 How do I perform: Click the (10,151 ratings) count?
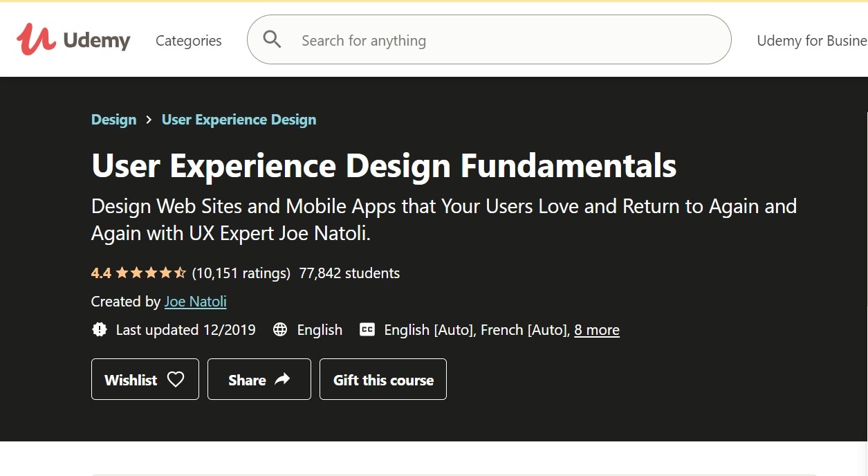point(241,273)
